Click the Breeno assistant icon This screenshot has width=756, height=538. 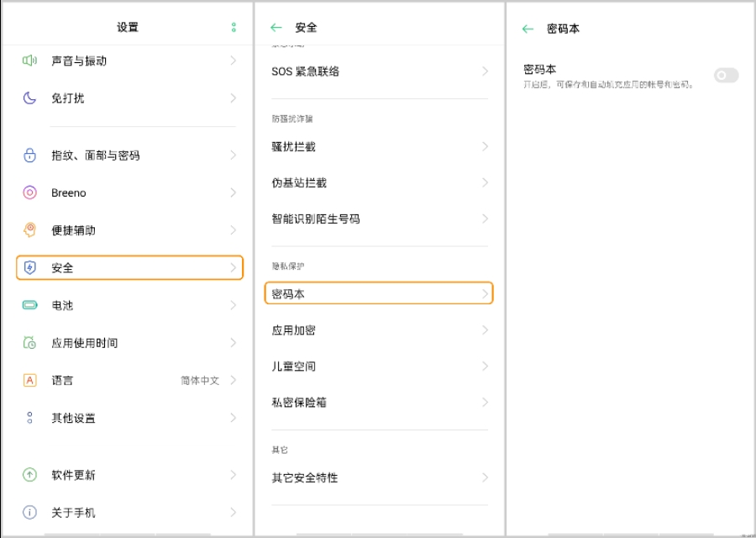[29, 193]
